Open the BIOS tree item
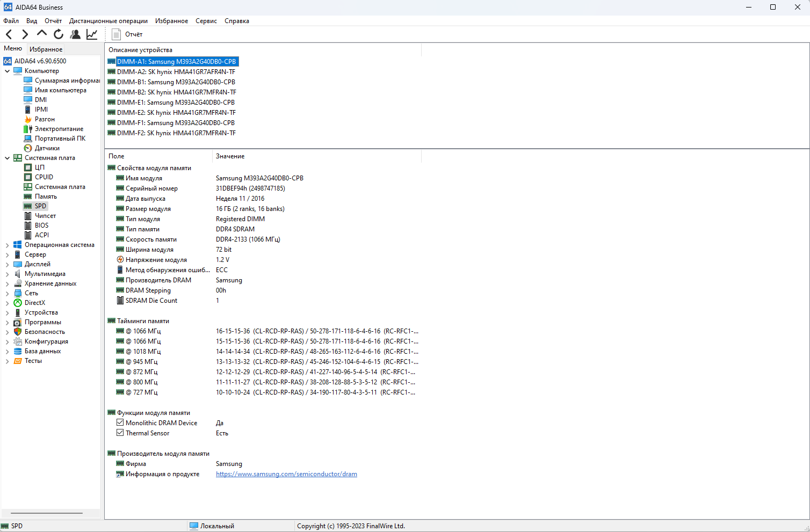This screenshot has width=810, height=532. [x=37, y=225]
